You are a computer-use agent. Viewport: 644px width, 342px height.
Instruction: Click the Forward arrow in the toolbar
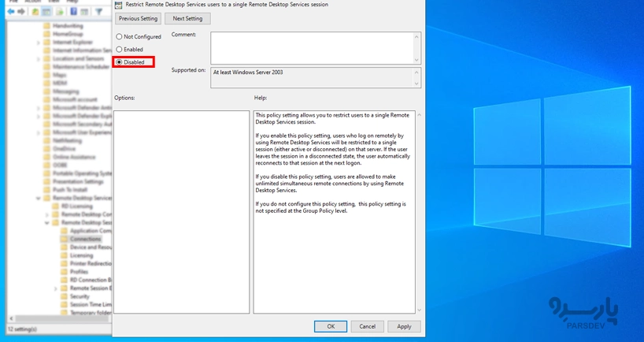point(21,12)
